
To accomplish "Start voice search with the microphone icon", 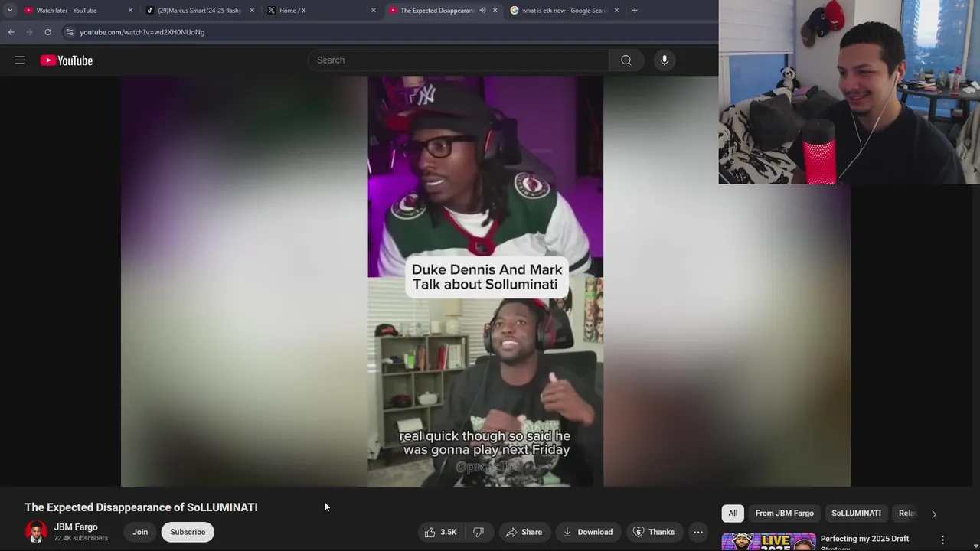I will pos(665,60).
